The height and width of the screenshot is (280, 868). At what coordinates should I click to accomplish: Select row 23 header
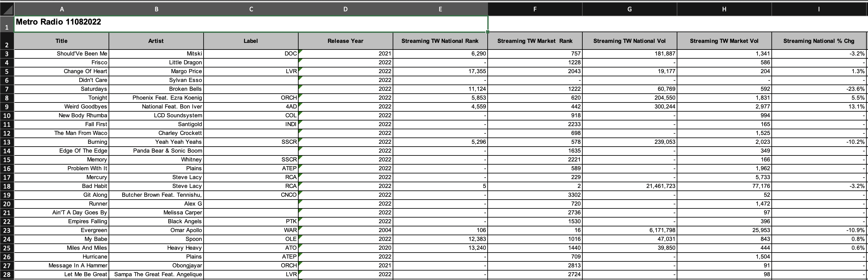coord(7,230)
